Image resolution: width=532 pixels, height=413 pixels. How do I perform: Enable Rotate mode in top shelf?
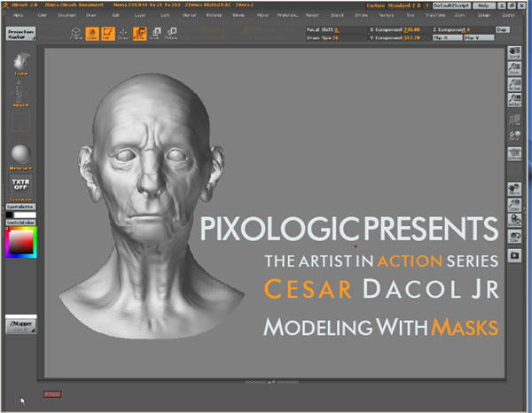click(171, 34)
